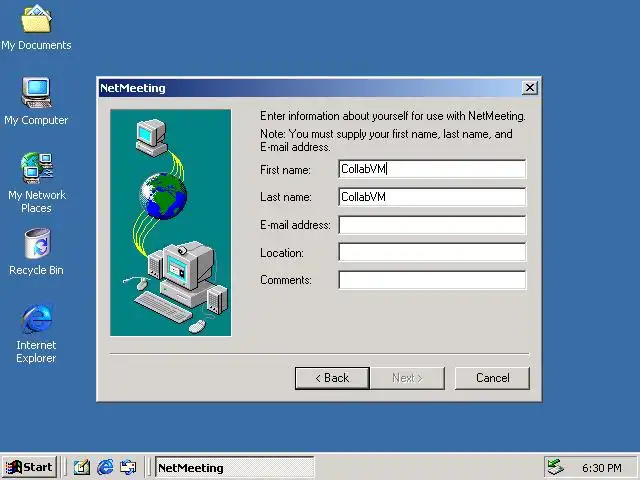The width and height of the screenshot is (640, 480).
Task: Cancel the NetMeeting wizard
Action: [492, 378]
